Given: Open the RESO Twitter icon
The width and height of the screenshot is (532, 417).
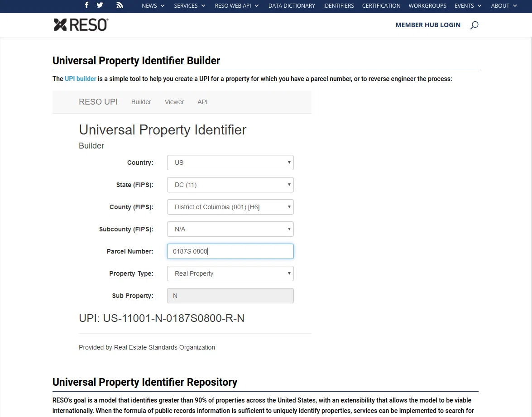Looking at the screenshot, I should coord(100,5).
